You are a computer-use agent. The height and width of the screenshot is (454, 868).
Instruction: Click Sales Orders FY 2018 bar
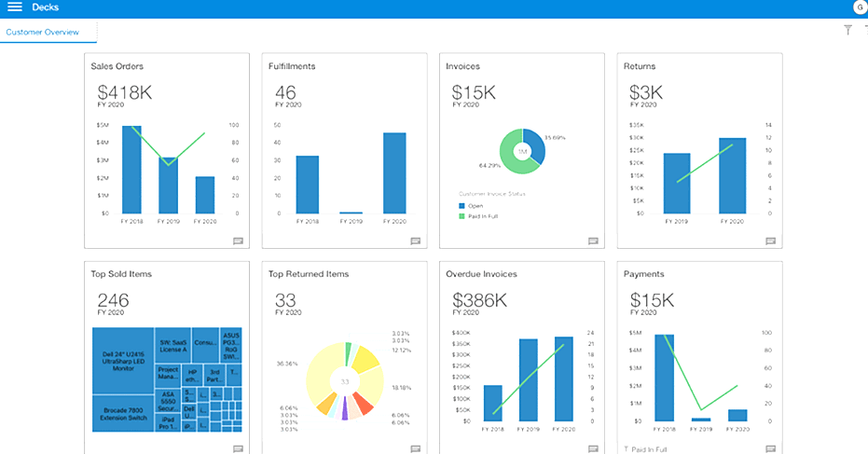coord(131,170)
